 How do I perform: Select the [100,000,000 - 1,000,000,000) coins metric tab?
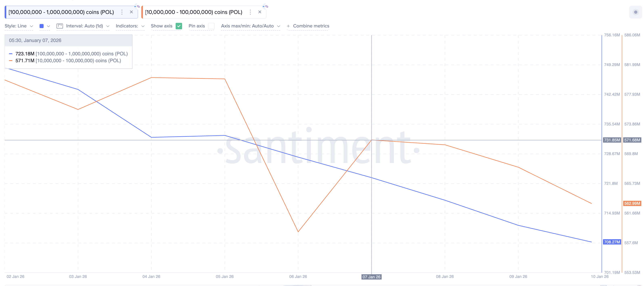(61, 12)
